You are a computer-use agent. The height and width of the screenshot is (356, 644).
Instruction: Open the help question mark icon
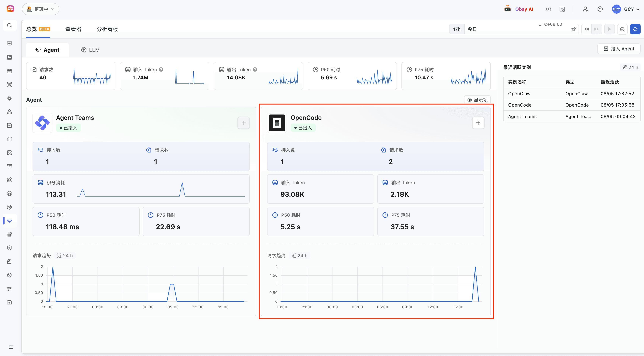tap(600, 9)
